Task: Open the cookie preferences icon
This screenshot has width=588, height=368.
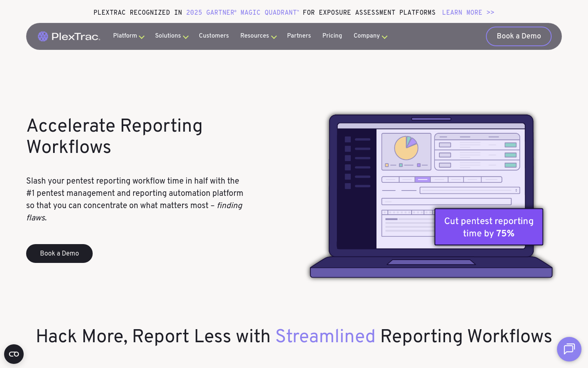Action: 14,354
